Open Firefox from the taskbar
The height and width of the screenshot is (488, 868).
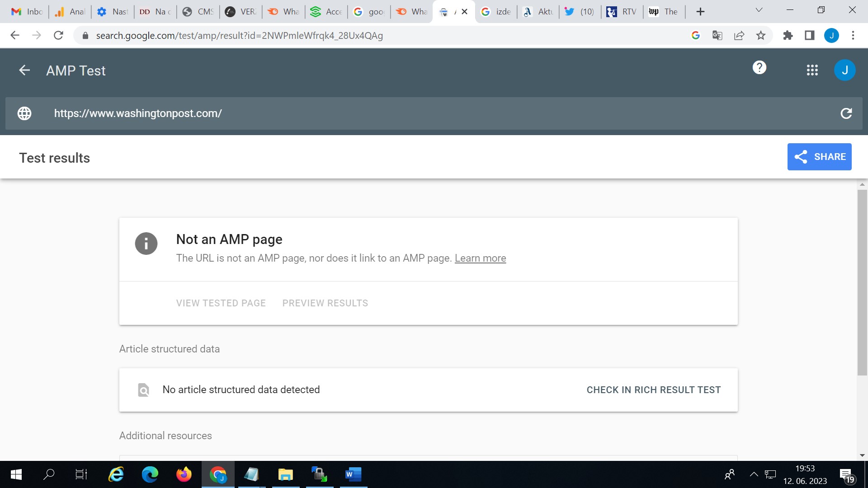point(184,474)
